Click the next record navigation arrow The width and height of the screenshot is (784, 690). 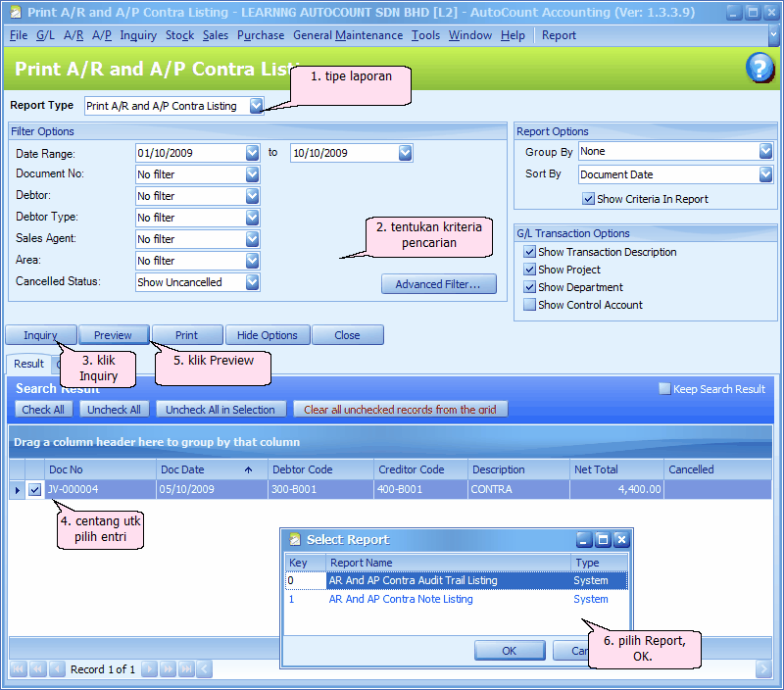[149, 669]
